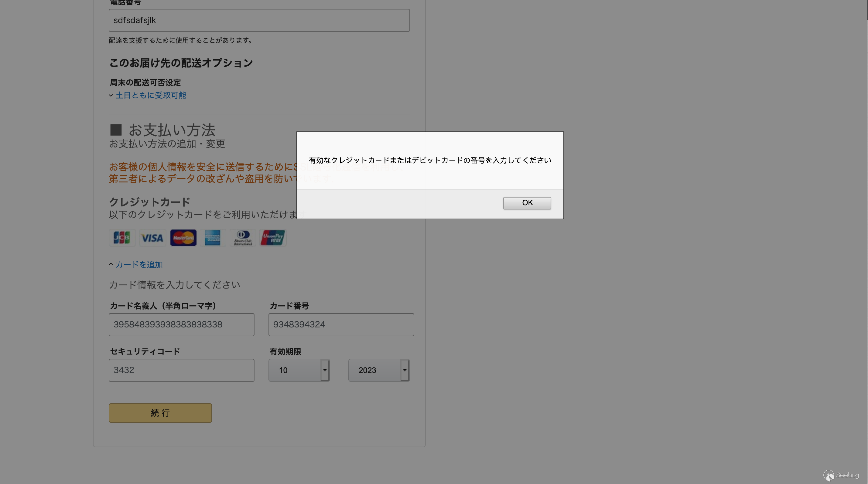The image size is (868, 484).
Task: Expand 土日ともに受取可能 delivery option
Action: [151, 95]
